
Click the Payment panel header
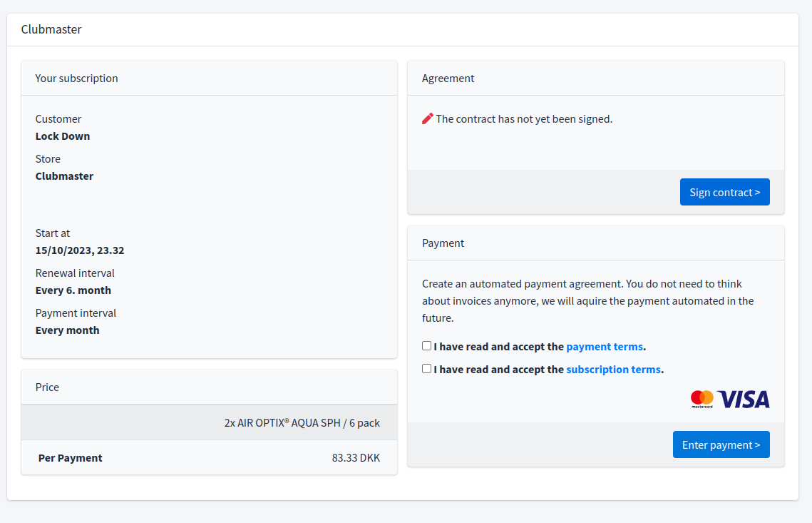(x=443, y=243)
